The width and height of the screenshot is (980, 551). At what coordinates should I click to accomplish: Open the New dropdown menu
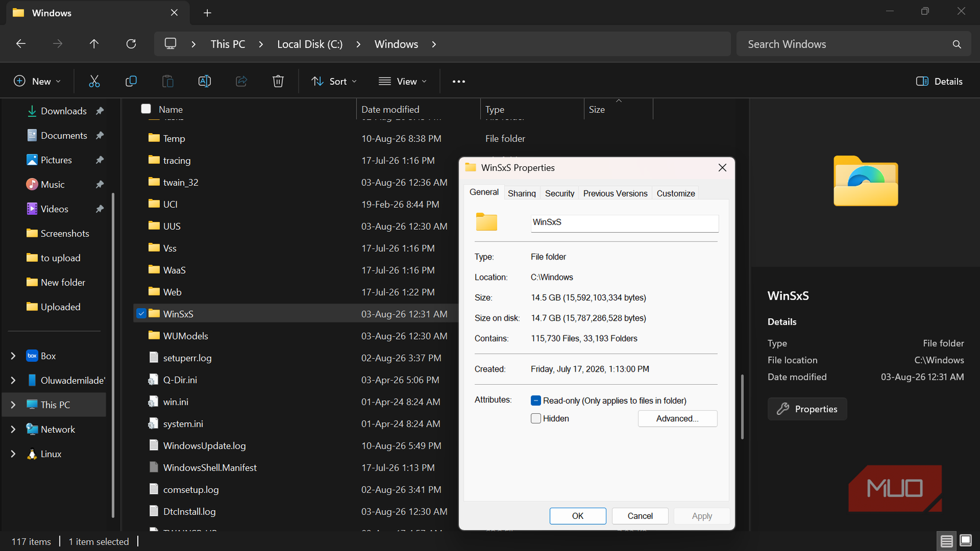(x=37, y=81)
